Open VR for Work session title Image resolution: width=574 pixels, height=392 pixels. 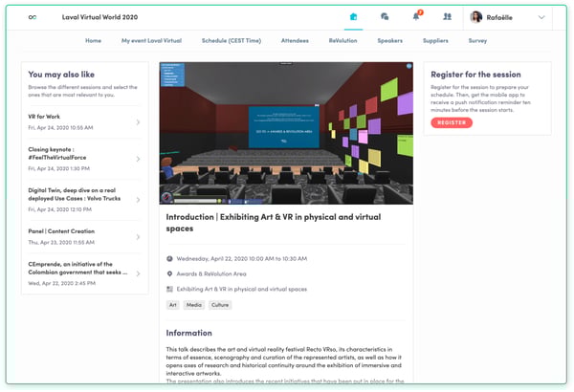[44, 117]
